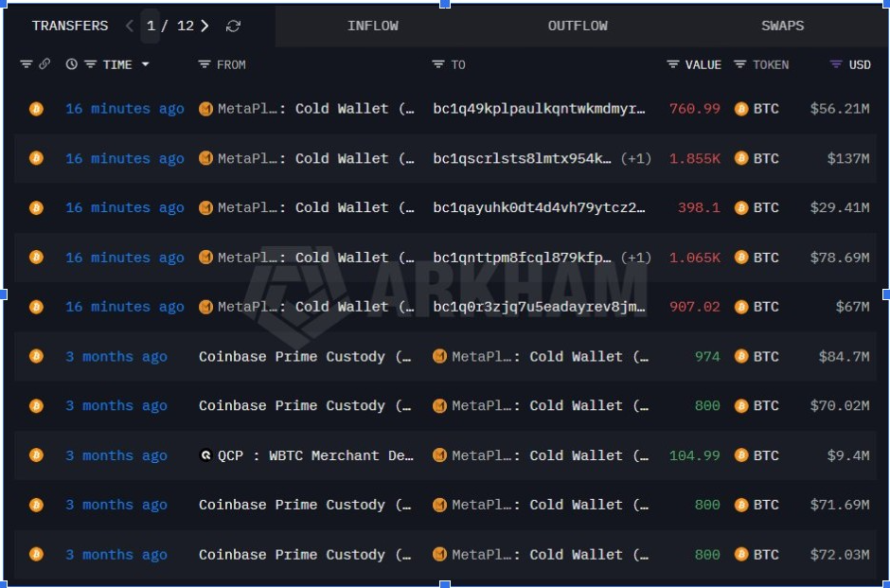Click the BTC token in $56.21M row
This screenshot has width=890, height=588.
point(756,108)
